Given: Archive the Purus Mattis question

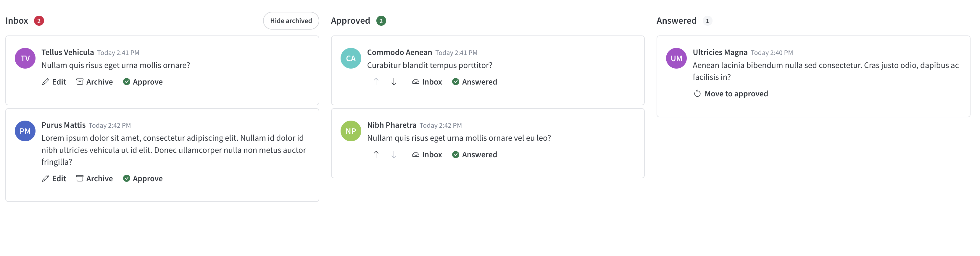Looking at the screenshot, I should [94, 179].
